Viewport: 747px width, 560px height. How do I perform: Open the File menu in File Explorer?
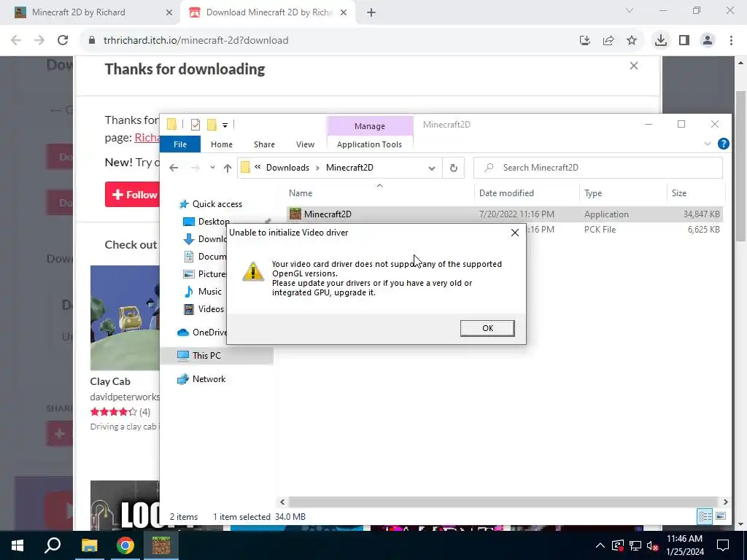point(180,144)
